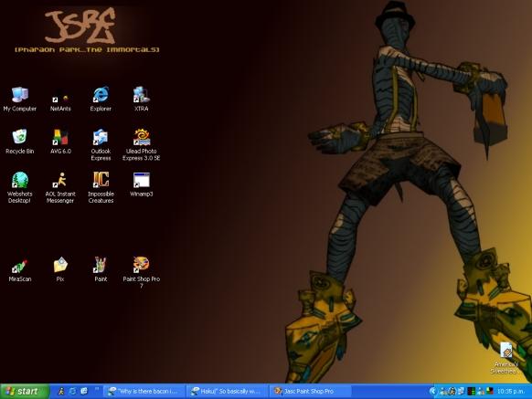The height and width of the screenshot is (399, 532).
Task: Select the America's Sweethearts file icon
Action: [x=505, y=359]
